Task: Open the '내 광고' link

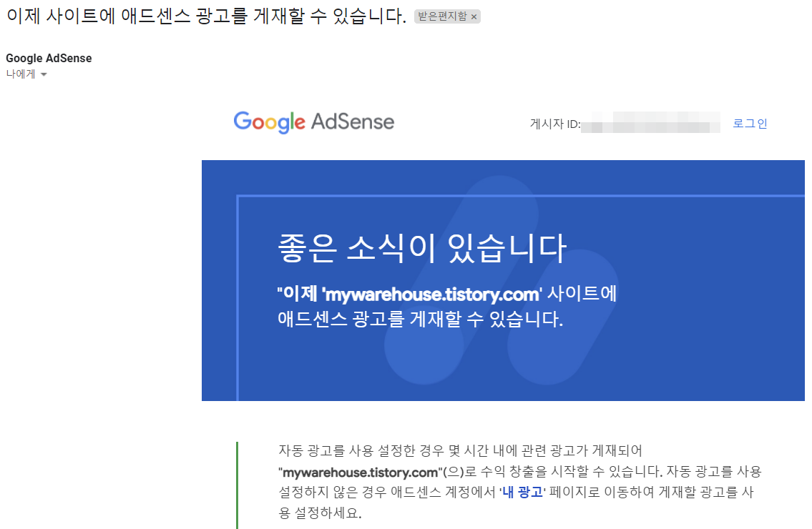Action: 522,492
